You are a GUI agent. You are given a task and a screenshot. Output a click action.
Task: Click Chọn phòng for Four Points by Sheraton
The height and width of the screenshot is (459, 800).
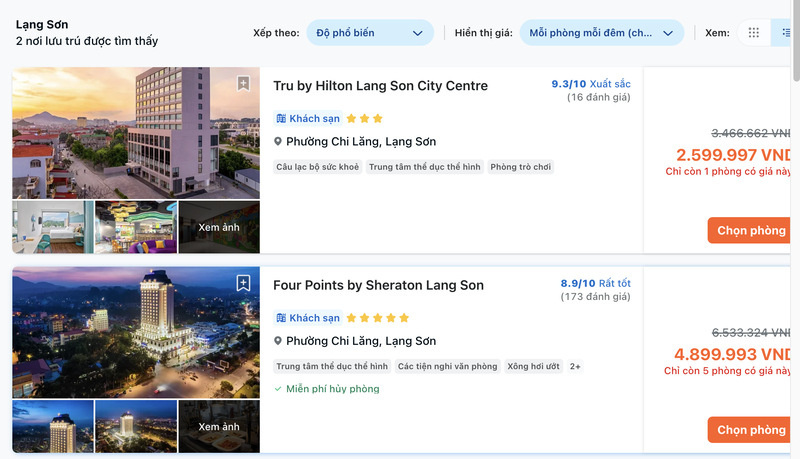pos(751,430)
